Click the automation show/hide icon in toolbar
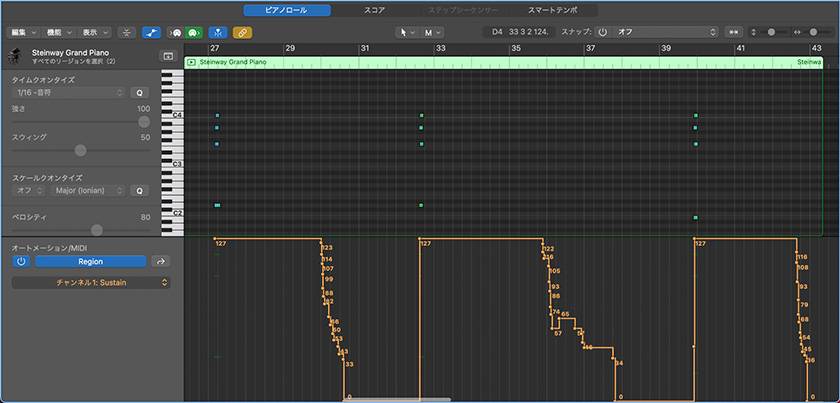 pyautogui.click(x=151, y=32)
